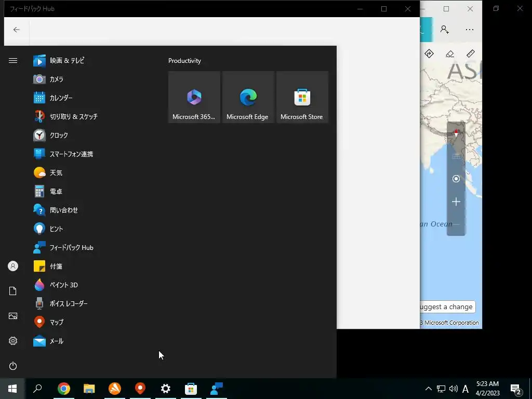Open Settings from the taskbar
532x399 pixels.
coord(166,389)
